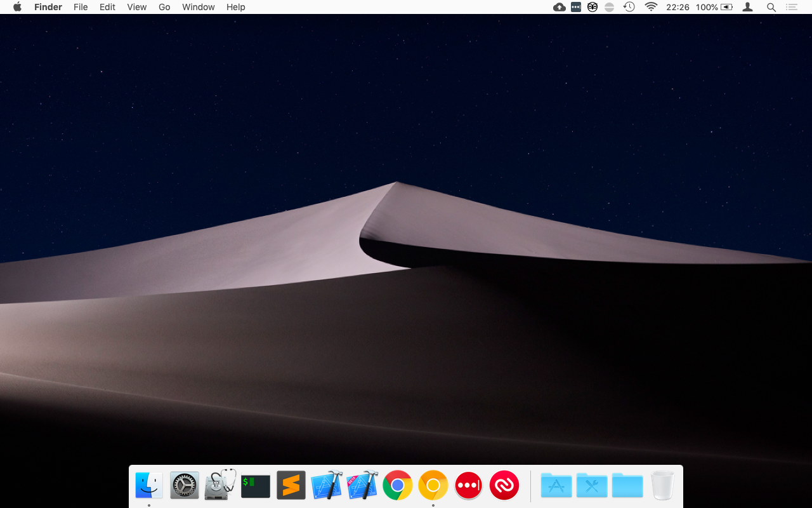Click the 22:26 clock

pyautogui.click(x=678, y=7)
